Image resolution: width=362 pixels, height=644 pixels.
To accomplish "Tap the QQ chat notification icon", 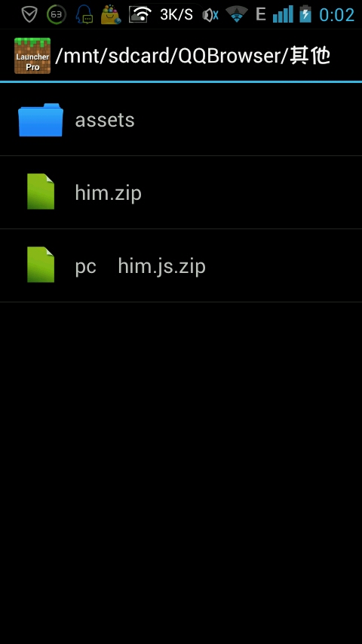I will tap(84, 15).
